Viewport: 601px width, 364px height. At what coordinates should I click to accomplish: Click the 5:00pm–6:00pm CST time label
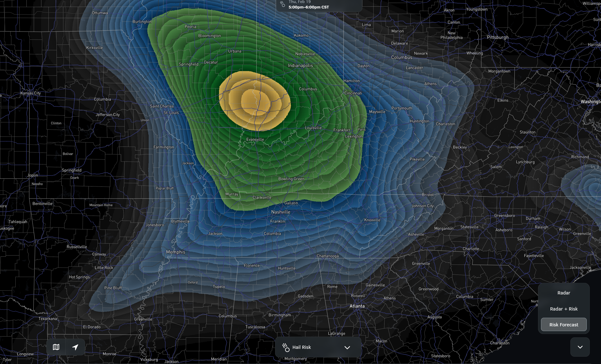pyautogui.click(x=309, y=7)
